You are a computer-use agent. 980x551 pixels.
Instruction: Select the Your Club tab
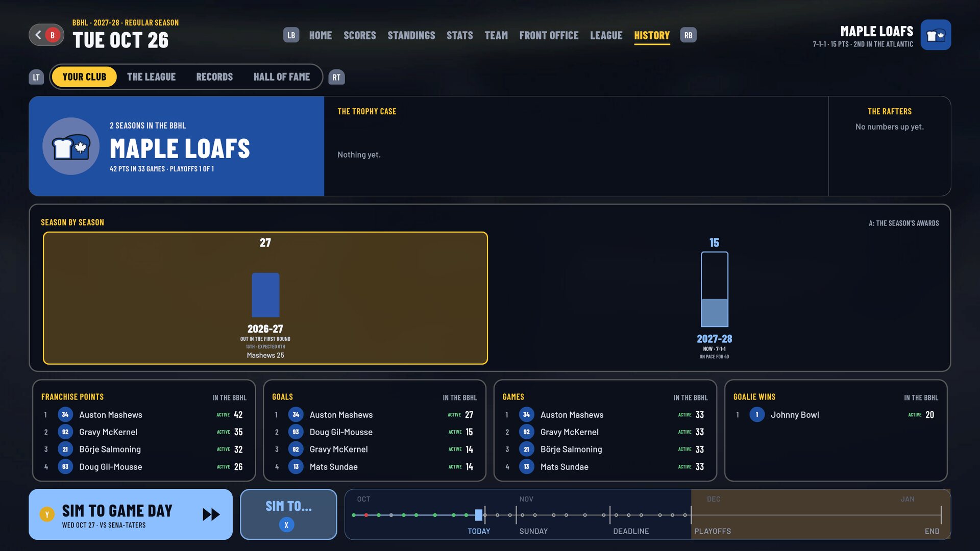coord(84,77)
